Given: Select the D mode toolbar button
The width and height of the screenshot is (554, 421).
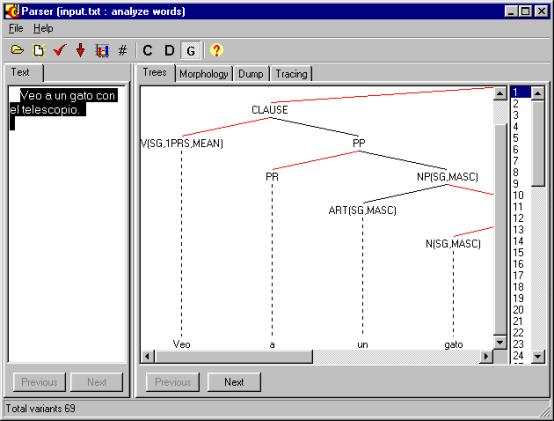Looking at the screenshot, I should (x=169, y=51).
